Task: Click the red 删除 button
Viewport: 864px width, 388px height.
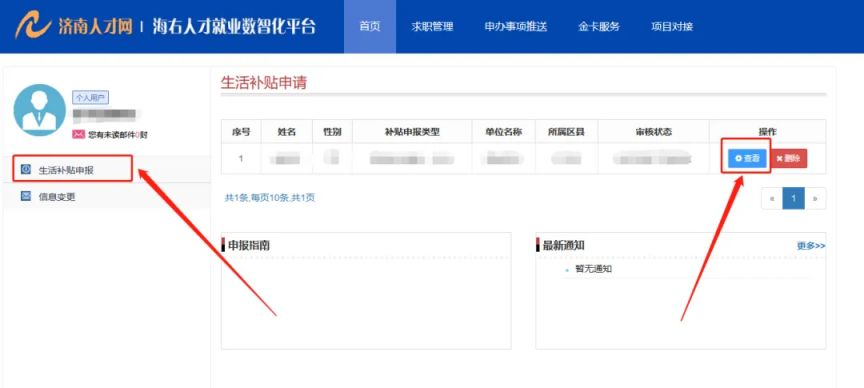Action: pos(789,158)
